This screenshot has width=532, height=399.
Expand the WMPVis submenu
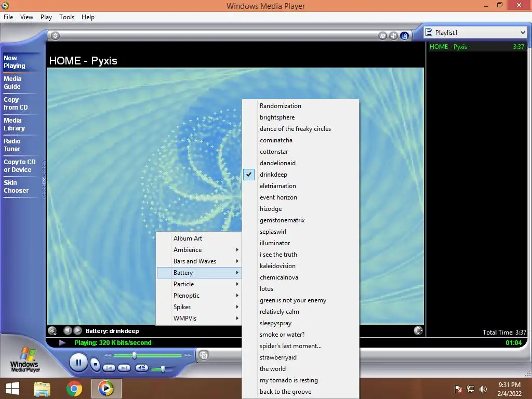[x=199, y=318]
